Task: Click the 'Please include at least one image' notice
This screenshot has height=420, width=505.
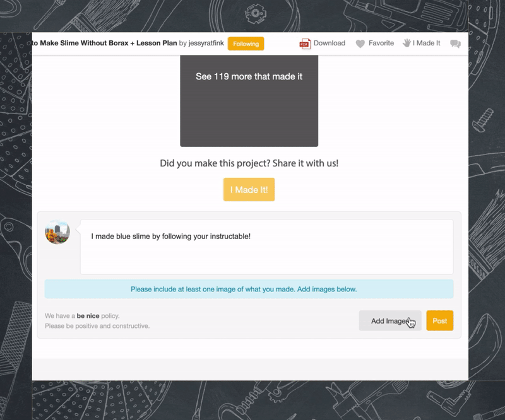Action: pyautogui.click(x=249, y=289)
